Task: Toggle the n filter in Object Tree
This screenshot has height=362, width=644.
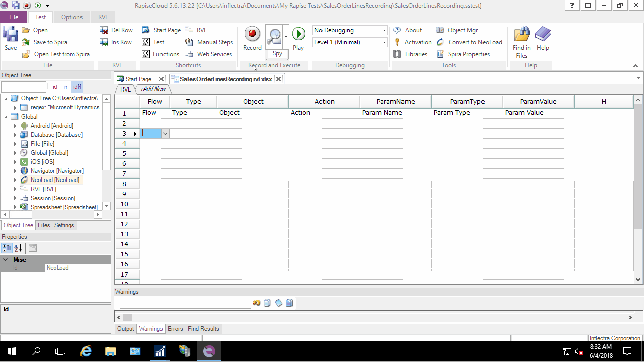Action: 66,87
